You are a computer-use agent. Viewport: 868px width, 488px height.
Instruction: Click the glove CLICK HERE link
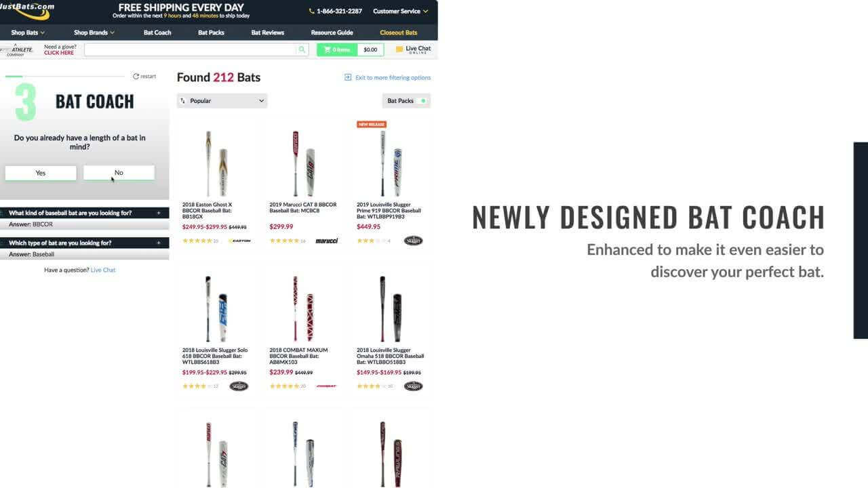[59, 53]
